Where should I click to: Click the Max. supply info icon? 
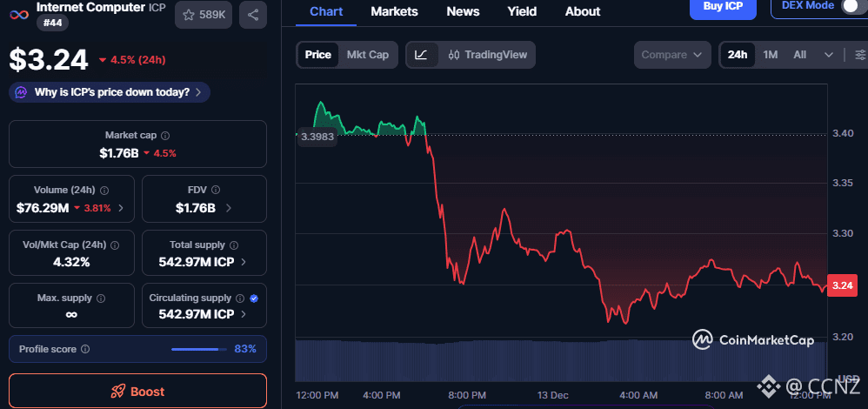coord(101,298)
